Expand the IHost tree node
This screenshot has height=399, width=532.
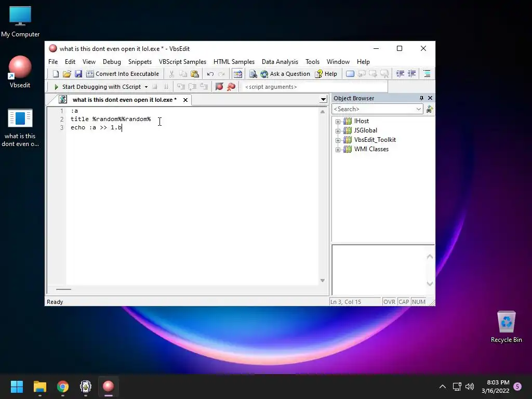(x=338, y=122)
